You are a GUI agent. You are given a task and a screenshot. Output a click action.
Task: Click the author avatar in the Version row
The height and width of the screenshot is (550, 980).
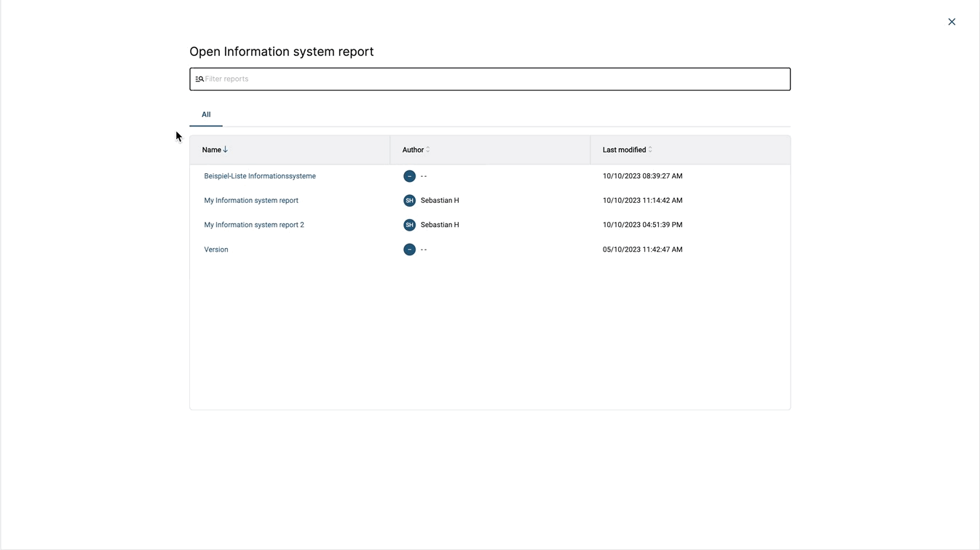click(409, 250)
